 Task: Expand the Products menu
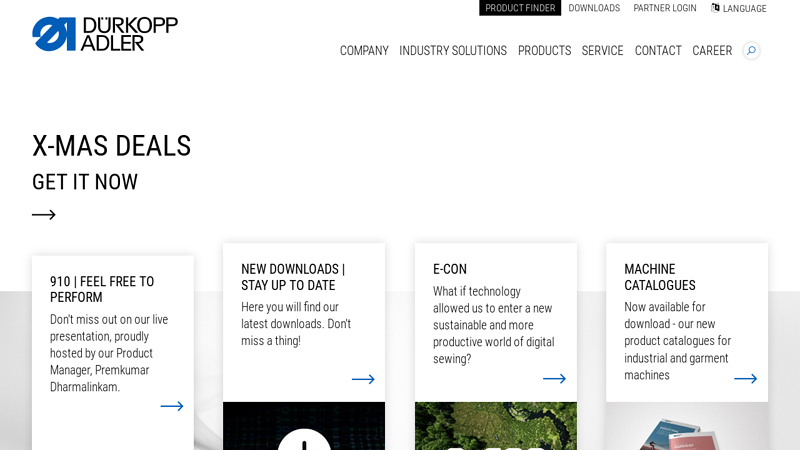(x=544, y=51)
